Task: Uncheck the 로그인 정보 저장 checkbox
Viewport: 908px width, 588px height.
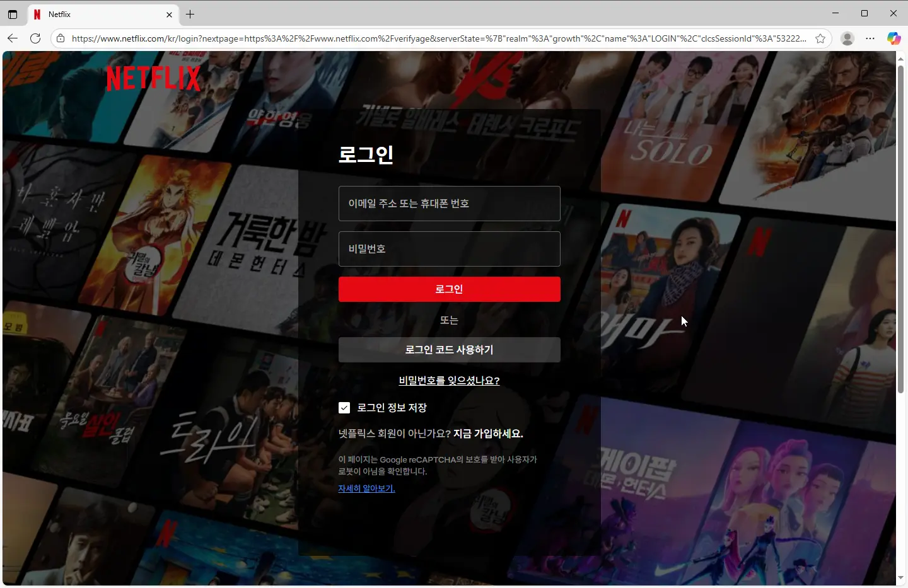Action: 344,408
